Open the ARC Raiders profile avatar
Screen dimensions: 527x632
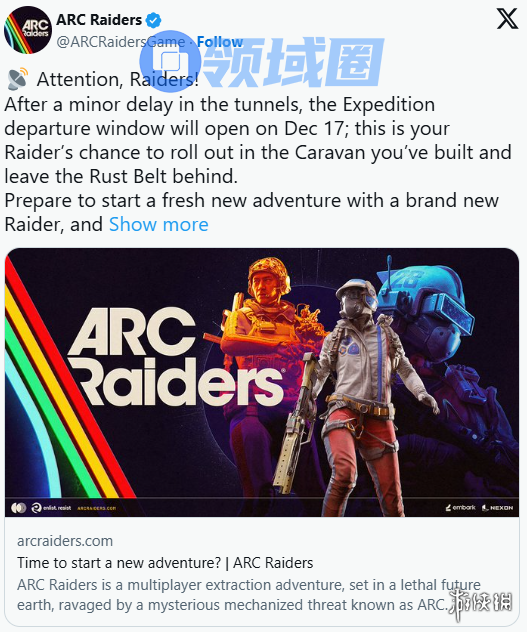tap(28, 30)
